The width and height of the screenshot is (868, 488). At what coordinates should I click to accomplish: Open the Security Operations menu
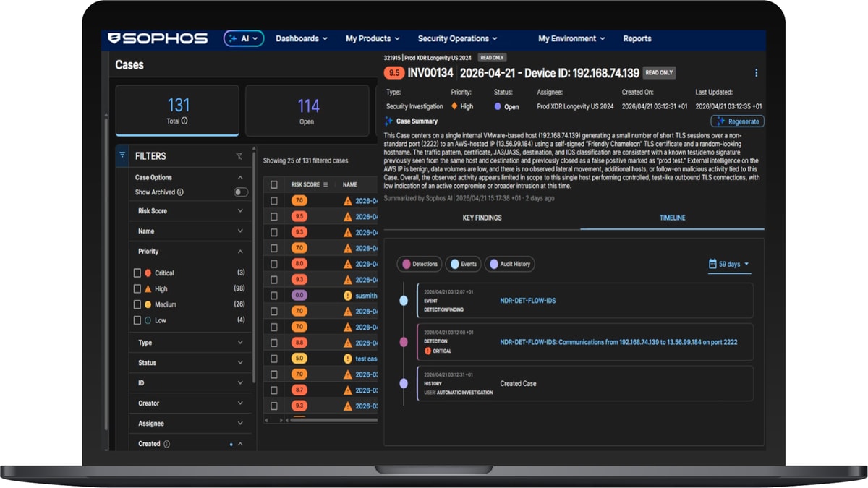tap(458, 39)
